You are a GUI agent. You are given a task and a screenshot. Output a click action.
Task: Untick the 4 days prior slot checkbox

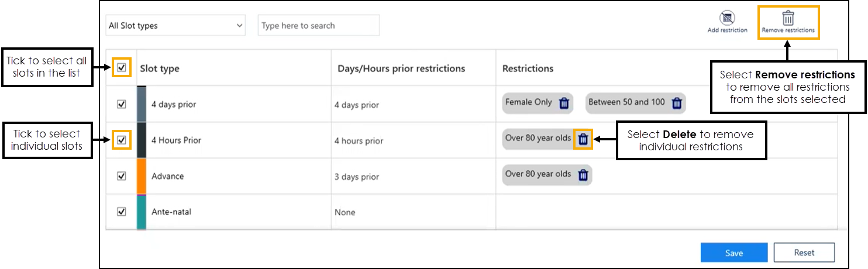coord(122,104)
